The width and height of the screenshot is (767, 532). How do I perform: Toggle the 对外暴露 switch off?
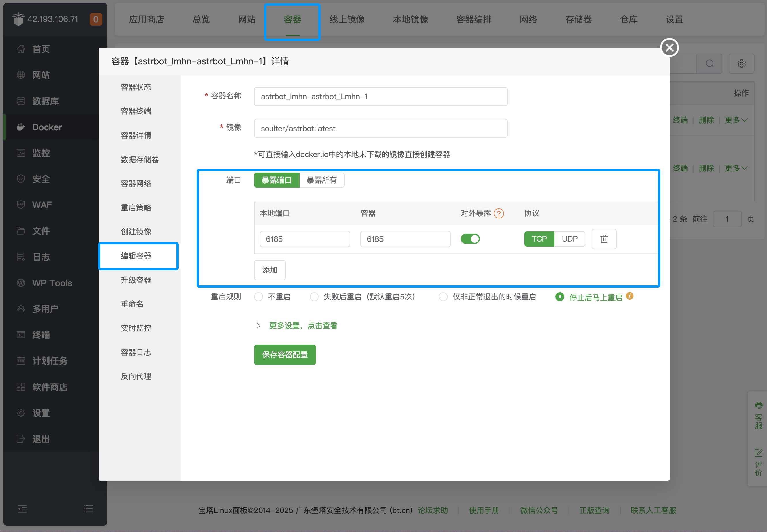[x=470, y=239]
